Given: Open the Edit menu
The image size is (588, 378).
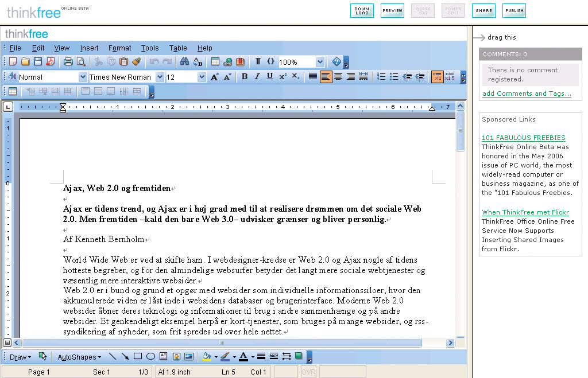Looking at the screenshot, I should coord(38,48).
